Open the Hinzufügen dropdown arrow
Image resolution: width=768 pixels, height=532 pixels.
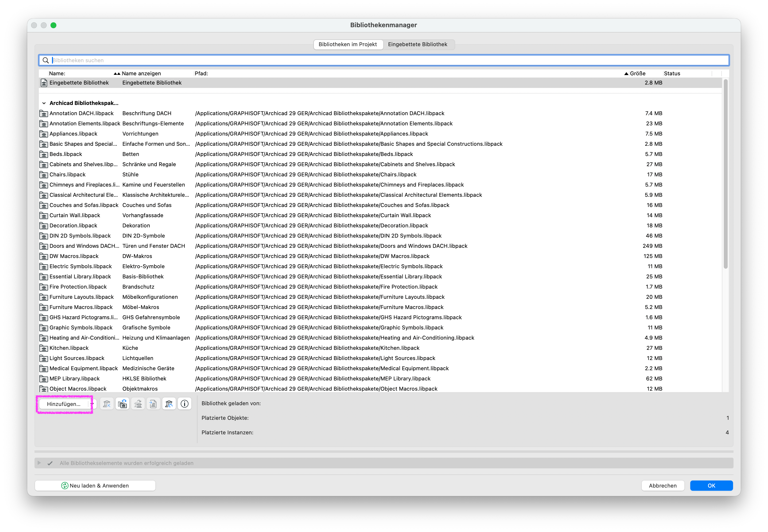[92, 404]
